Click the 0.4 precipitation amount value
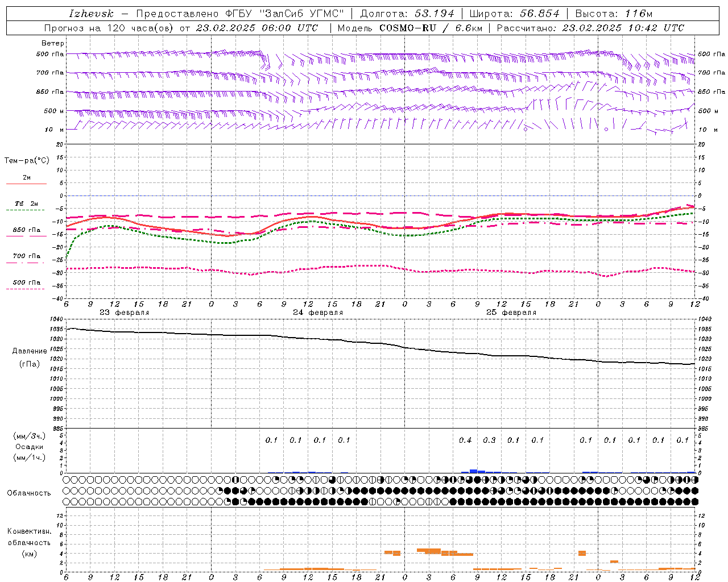This screenshot has height=582, width=728. click(x=465, y=440)
